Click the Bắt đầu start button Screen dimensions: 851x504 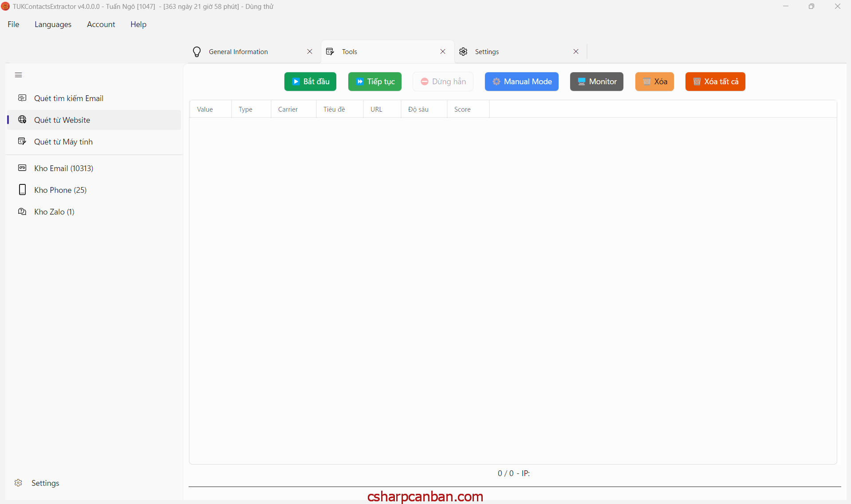(310, 82)
